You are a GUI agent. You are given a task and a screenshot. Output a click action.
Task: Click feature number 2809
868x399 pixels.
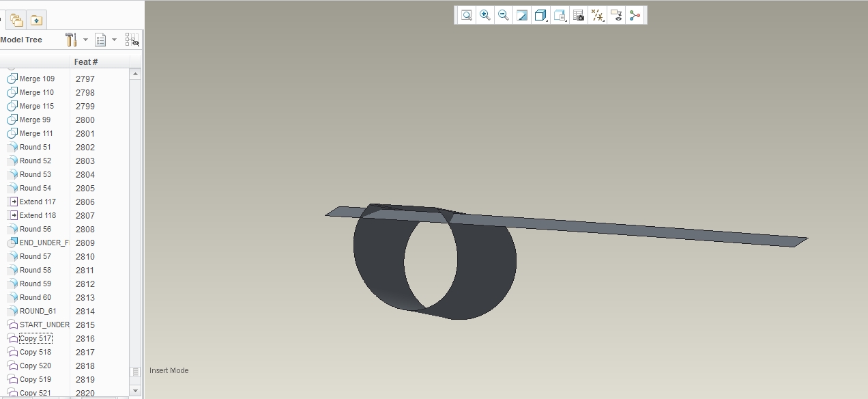[x=85, y=243]
